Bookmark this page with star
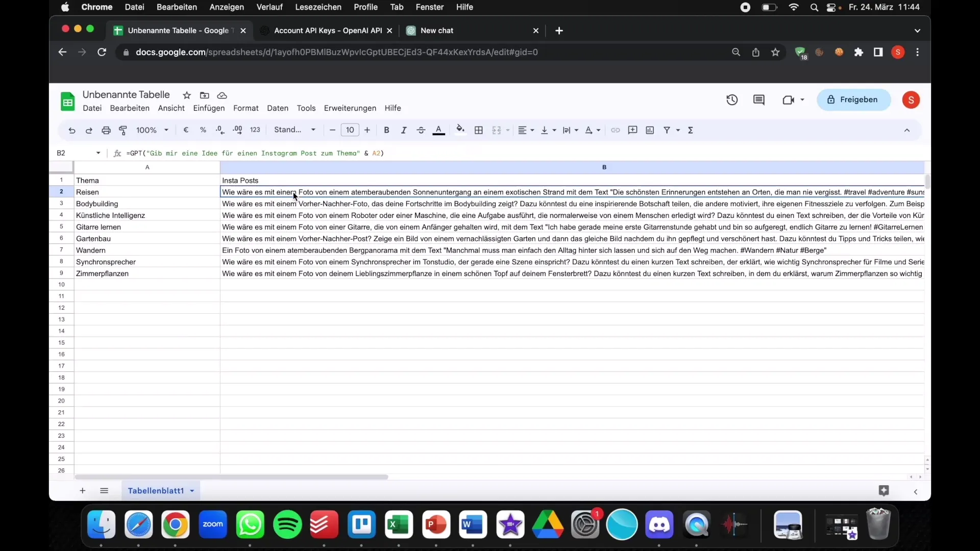The height and width of the screenshot is (551, 980). pyautogui.click(x=775, y=52)
